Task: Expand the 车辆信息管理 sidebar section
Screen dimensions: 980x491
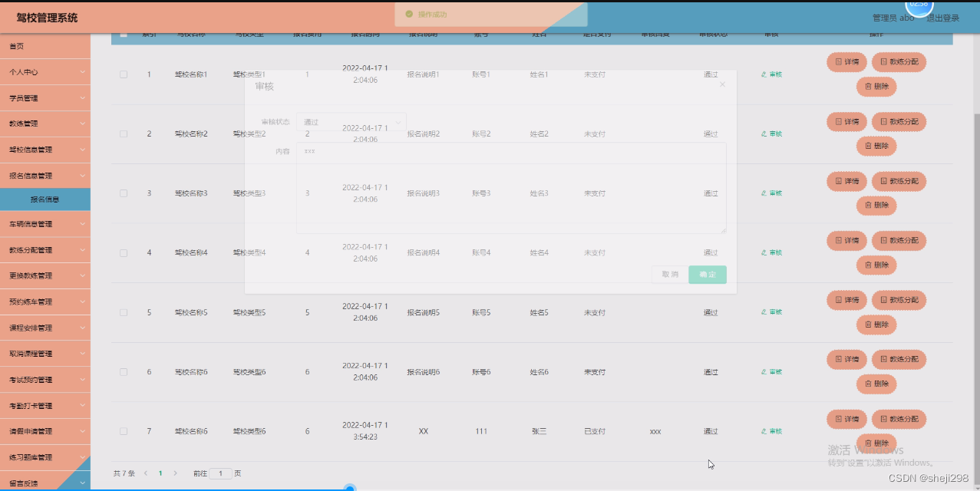Action: coord(45,223)
